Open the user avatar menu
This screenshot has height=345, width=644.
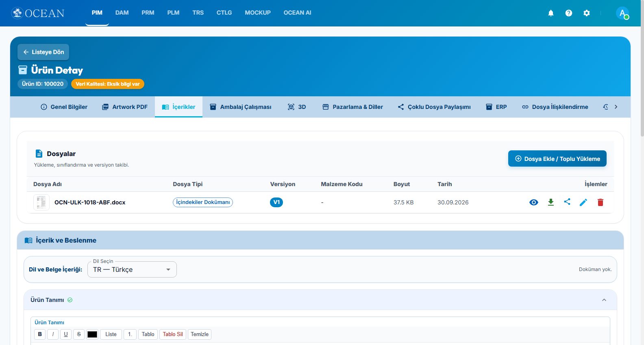click(622, 13)
